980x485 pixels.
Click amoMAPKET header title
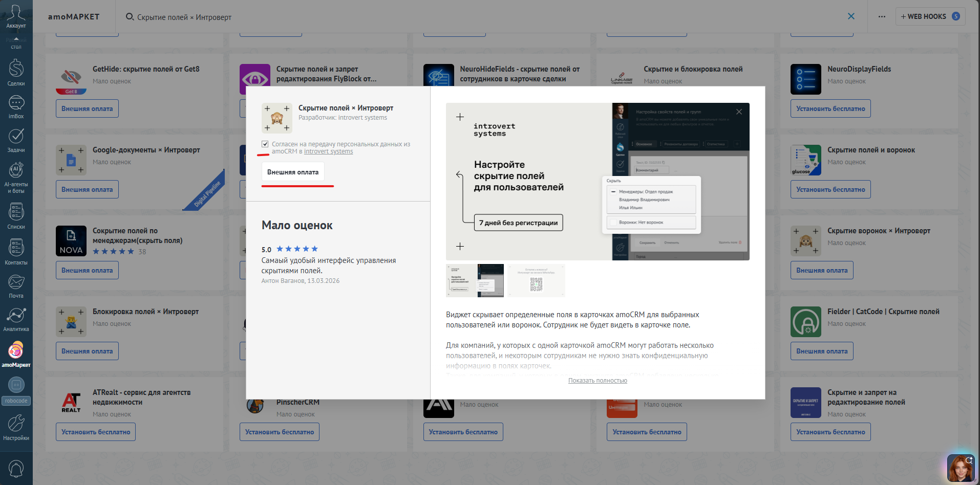pos(74,16)
